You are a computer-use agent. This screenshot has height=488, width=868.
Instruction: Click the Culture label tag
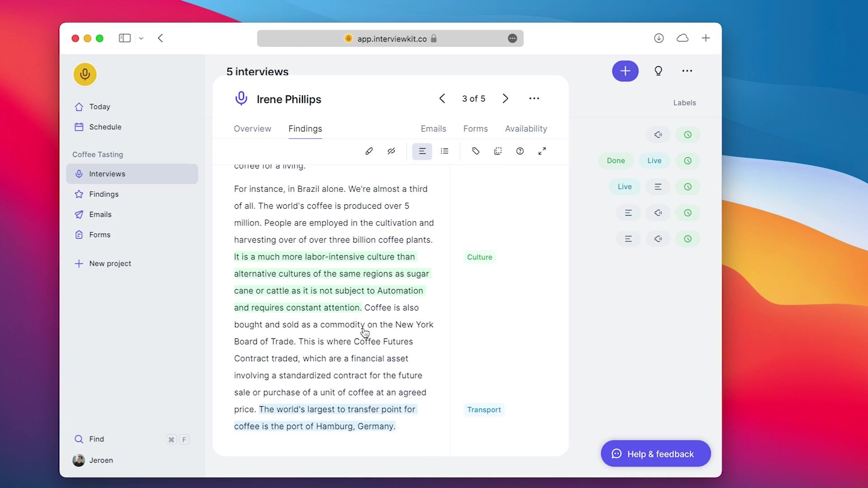pos(480,257)
